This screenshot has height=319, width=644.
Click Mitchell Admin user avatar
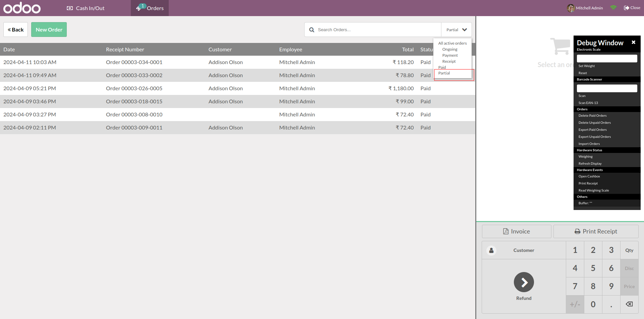571,8
